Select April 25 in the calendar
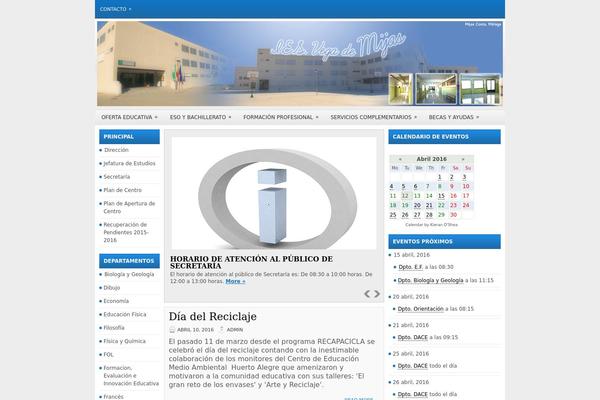This screenshot has width=600, height=400. pos(393,215)
